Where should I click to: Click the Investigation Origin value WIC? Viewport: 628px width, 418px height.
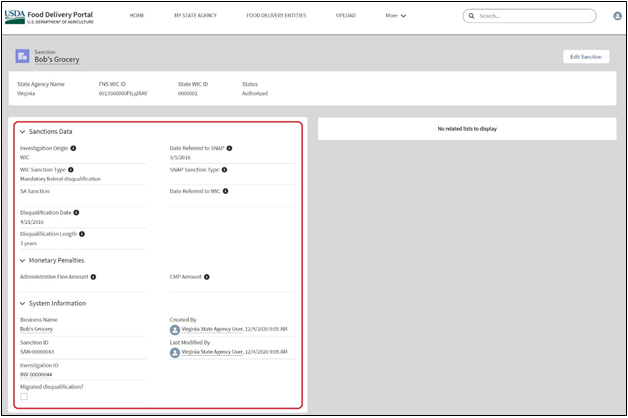[x=25, y=157]
